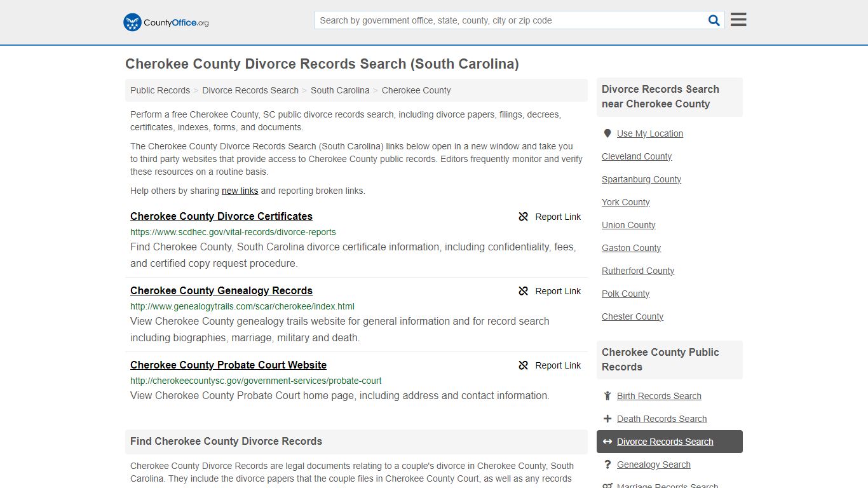
Task: Visit genealogytrails.com URL
Action: (242, 306)
